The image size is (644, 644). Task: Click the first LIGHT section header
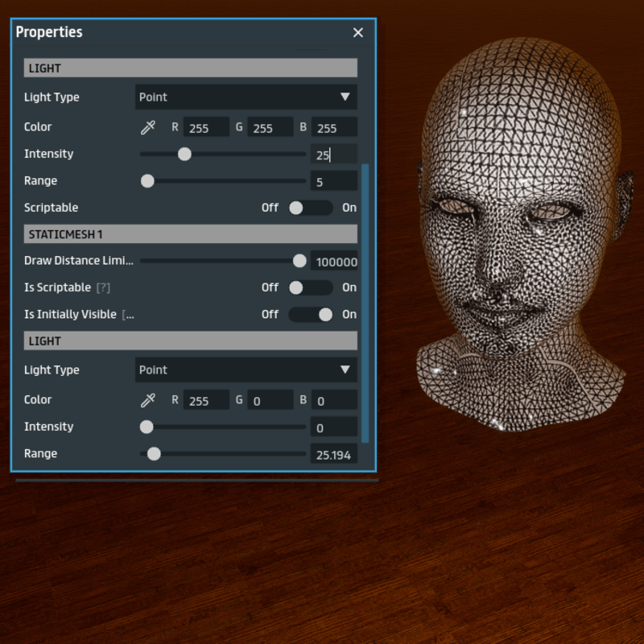pyautogui.click(x=190, y=68)
